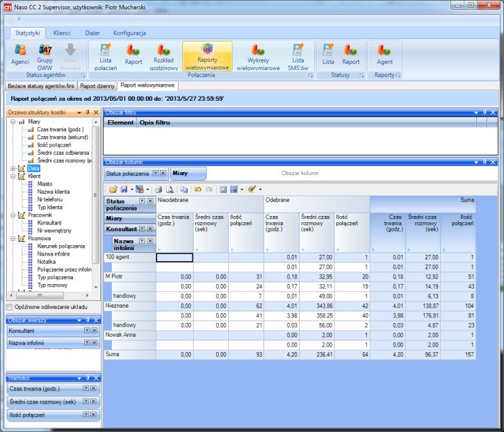The width and height of the screenshot is (504, 432).
Task: Toggle Opóźnione odświeżanie układu checkbox
Action: (x=10, y=307)
